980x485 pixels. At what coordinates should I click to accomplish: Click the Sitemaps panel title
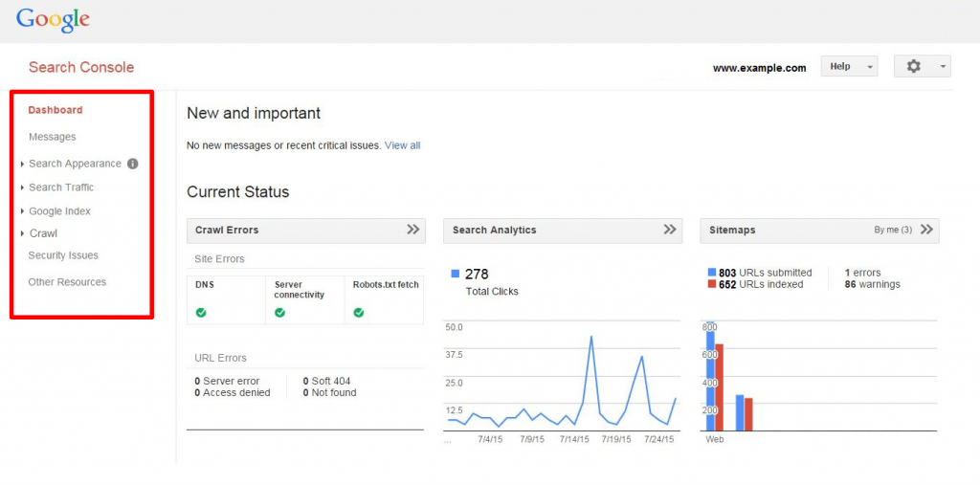732,230
